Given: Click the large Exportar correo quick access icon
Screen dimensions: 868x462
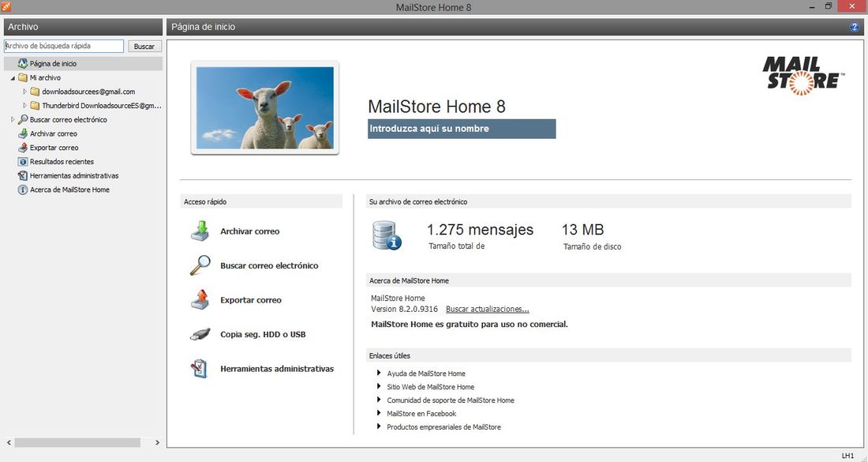Looking at the screenshot, I should (200, 299).
